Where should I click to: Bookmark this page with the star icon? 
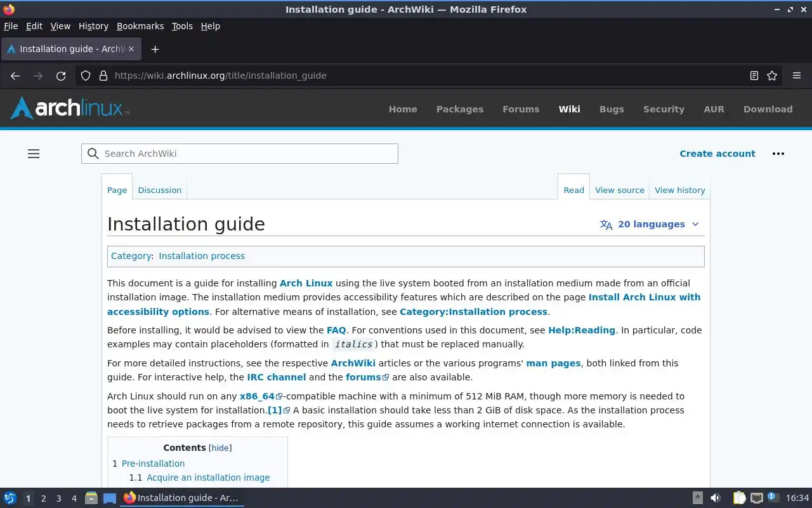772,76
